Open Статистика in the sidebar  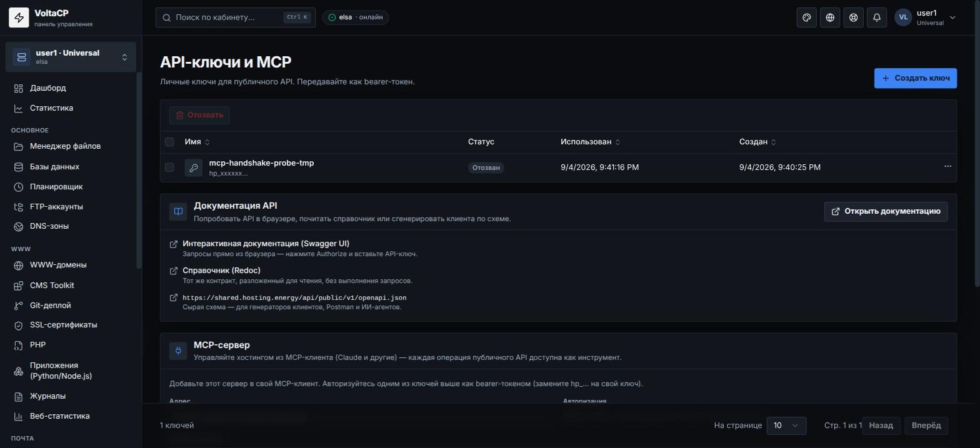(x=71, y=108)
